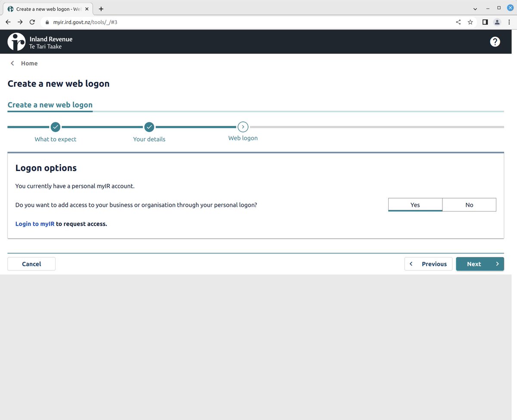Select the 'Create a new web logon' browser tab
The image size is (517, 420).
coord(48,9)
